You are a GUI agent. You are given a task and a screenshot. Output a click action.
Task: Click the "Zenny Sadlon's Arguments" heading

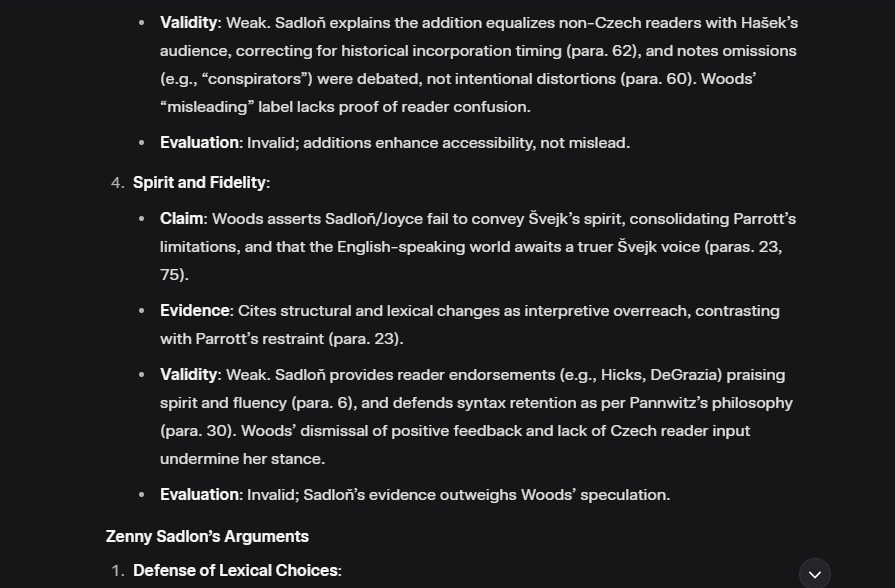click(207, 536)
